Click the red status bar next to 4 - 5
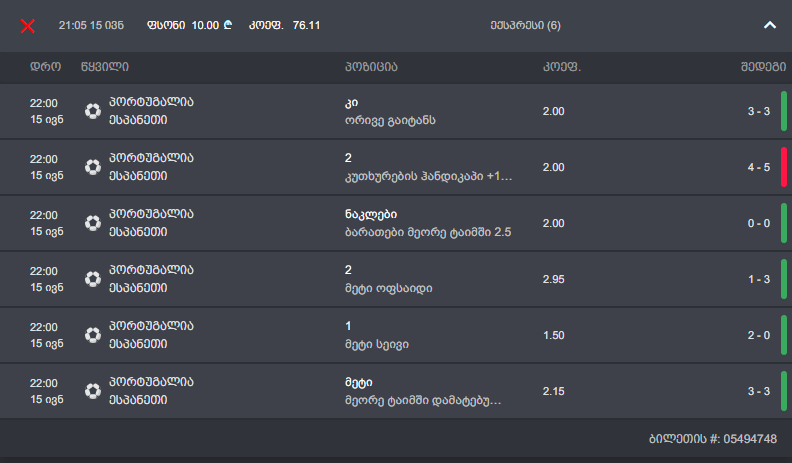 click(784, 167)
